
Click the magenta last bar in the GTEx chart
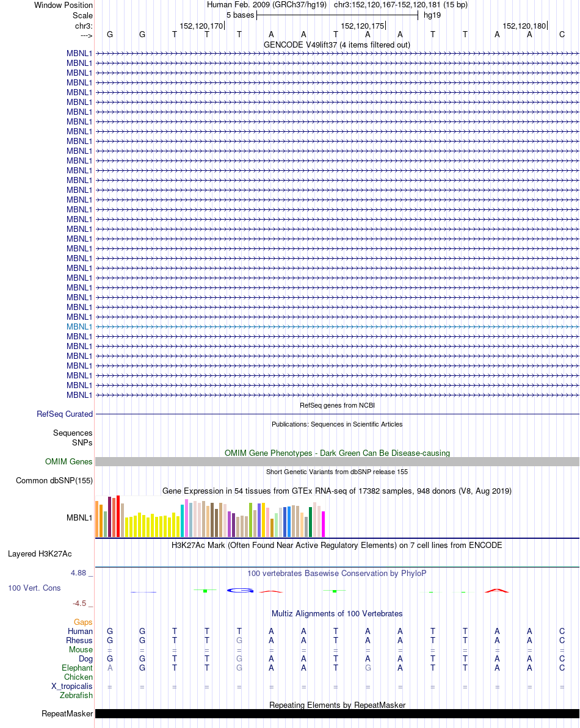point(323,524)
